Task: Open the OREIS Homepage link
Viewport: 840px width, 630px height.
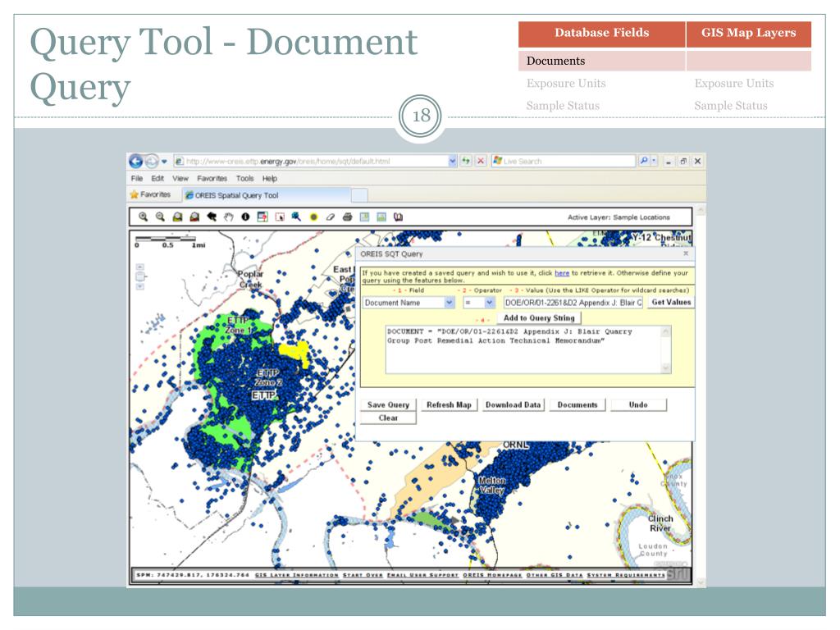Action: point(492,575)
